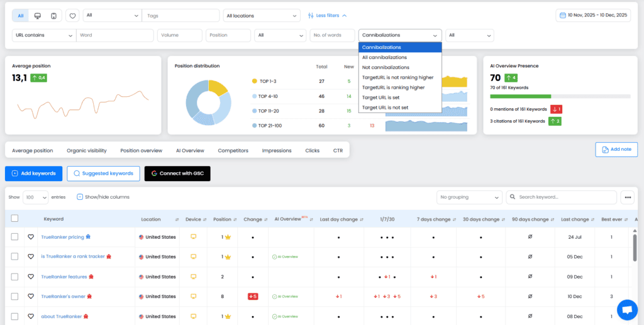Tick the select-all checkbox in table header
This screenshot has height=325, width=644.
coord(14,219)
